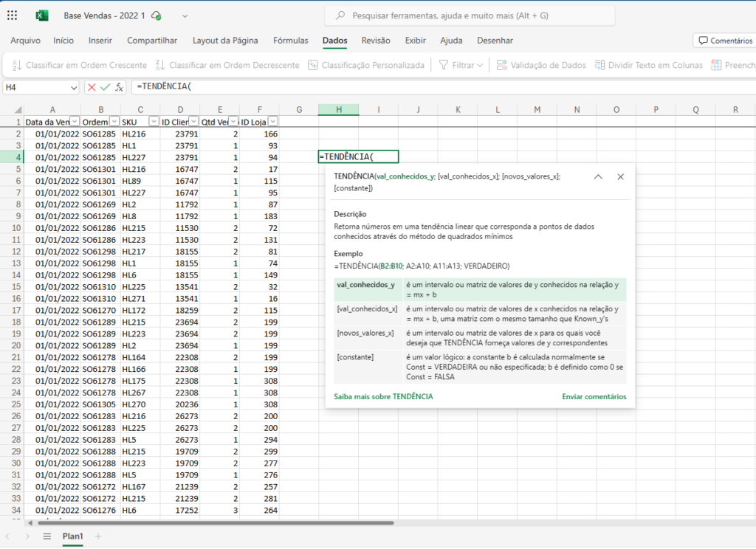Collapse the function tooltip with chevron

598,177
